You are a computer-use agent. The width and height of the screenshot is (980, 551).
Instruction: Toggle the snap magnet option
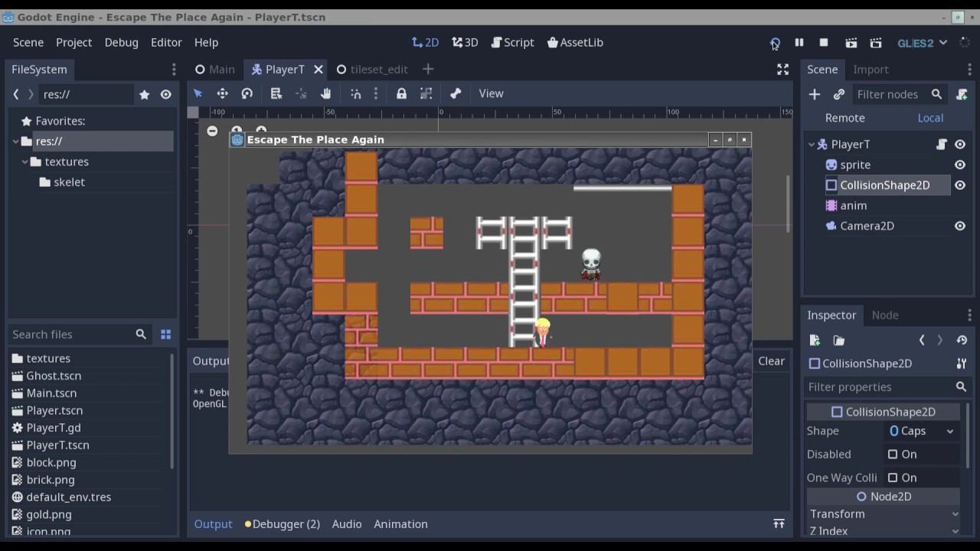pyautogui.click(x=356, y=93)
